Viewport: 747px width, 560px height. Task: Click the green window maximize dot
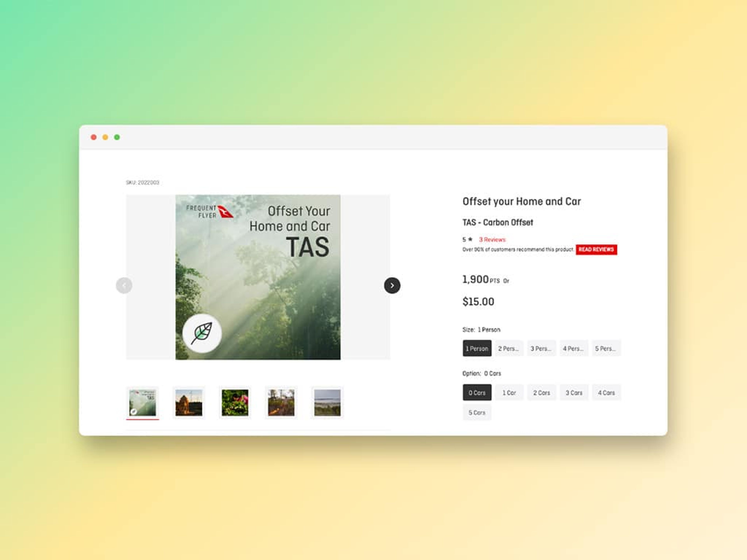[x=117, y=137]
